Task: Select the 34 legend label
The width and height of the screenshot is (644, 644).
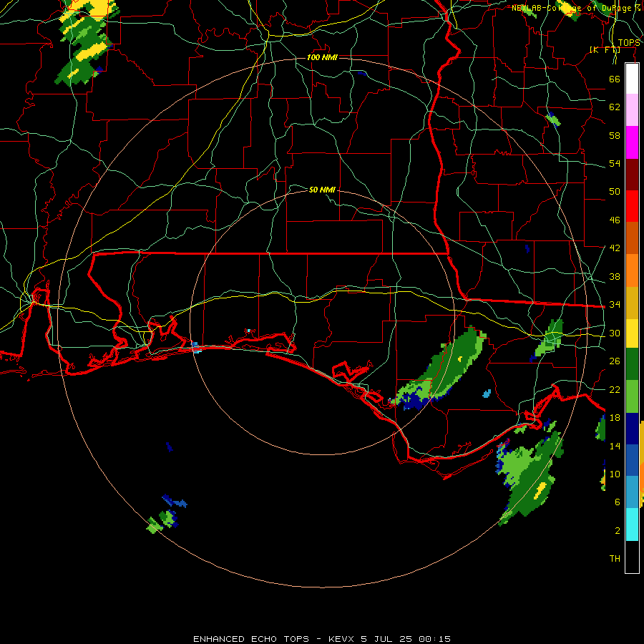Action: pyautogui.click(x=615, y=305)
